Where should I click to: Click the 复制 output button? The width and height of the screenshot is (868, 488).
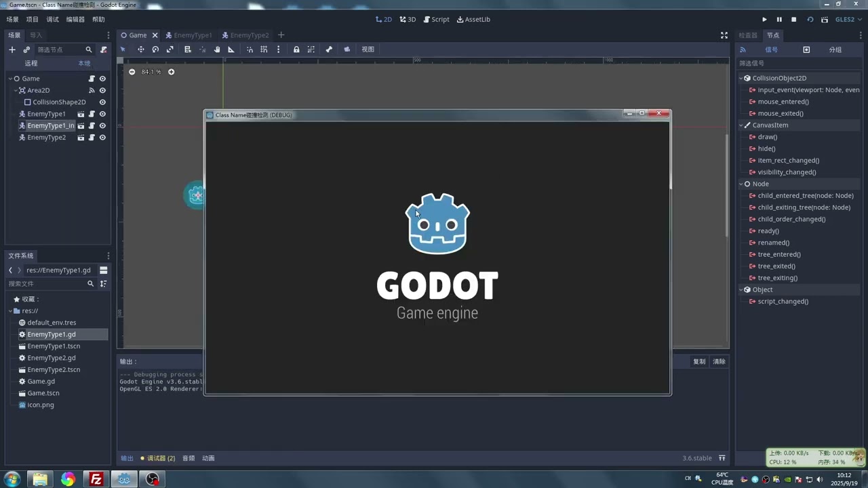coord(699,362)
